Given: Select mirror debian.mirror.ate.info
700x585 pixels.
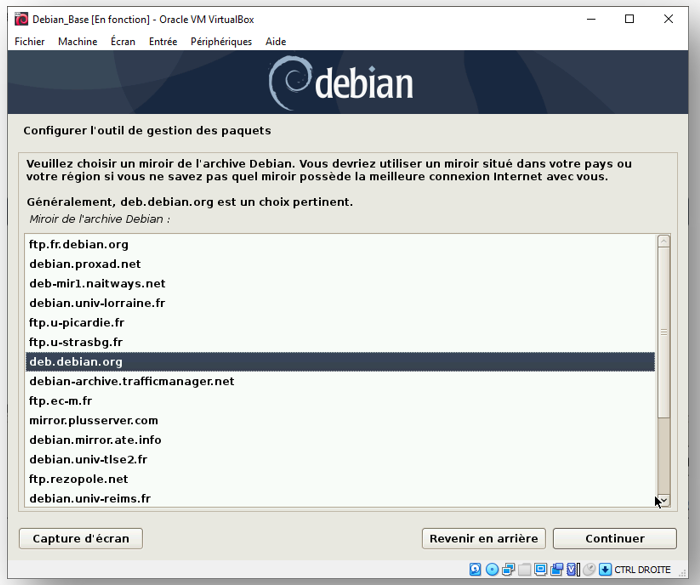Looking at the screenshot, I should pyautogui.click(x=340, y=440).
